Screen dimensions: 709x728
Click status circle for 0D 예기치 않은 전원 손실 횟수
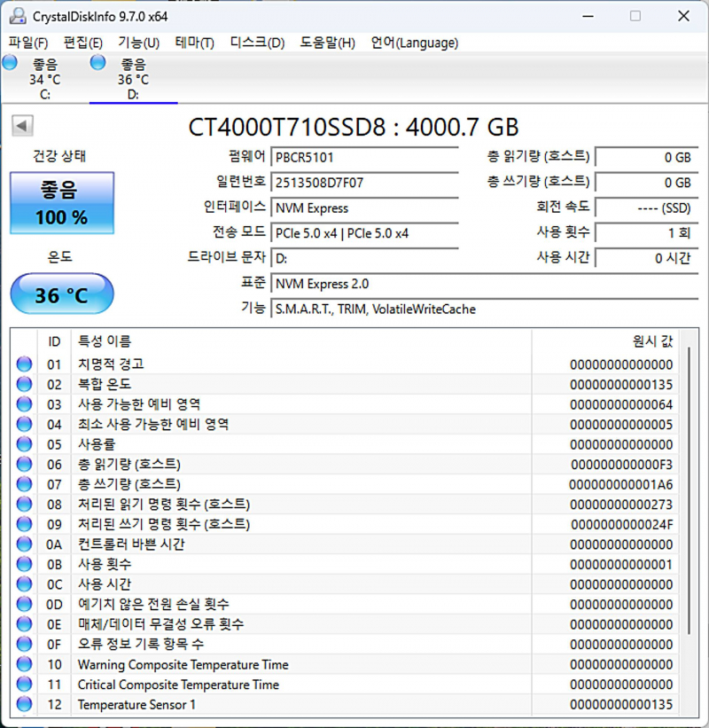[x=24, y=604]
